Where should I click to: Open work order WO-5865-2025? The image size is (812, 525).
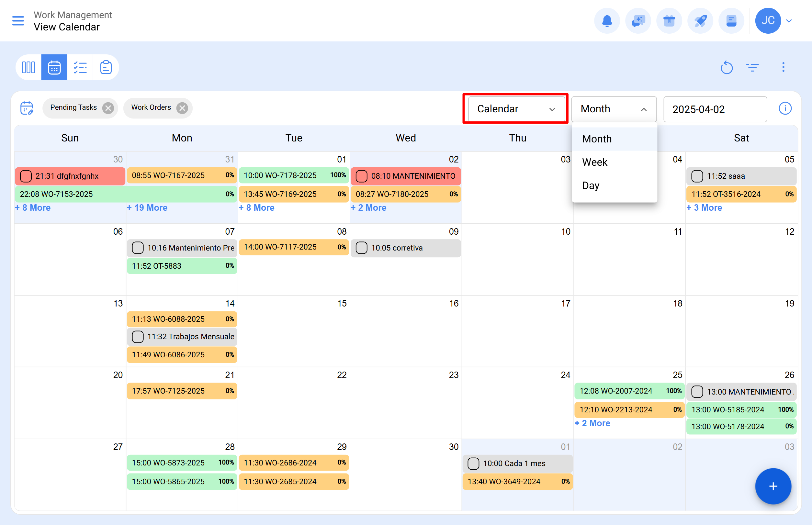(182, 481)
